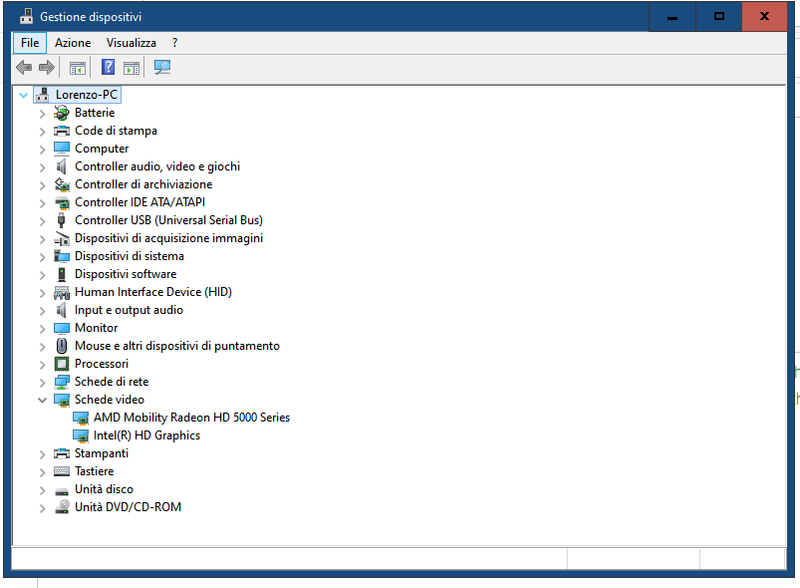Click the Mouse category icon
Viewport: 800px width, 588px height.
pos(62,346)
